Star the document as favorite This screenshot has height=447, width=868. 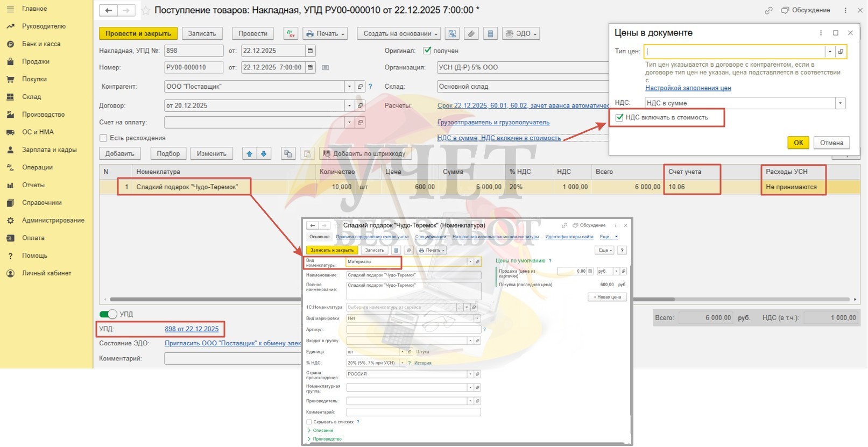coord(145,10)
